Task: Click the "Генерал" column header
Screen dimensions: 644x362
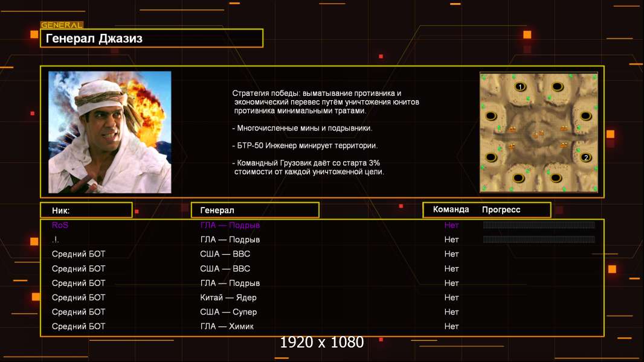Action: pyautogui.click(x=255, y=211)
